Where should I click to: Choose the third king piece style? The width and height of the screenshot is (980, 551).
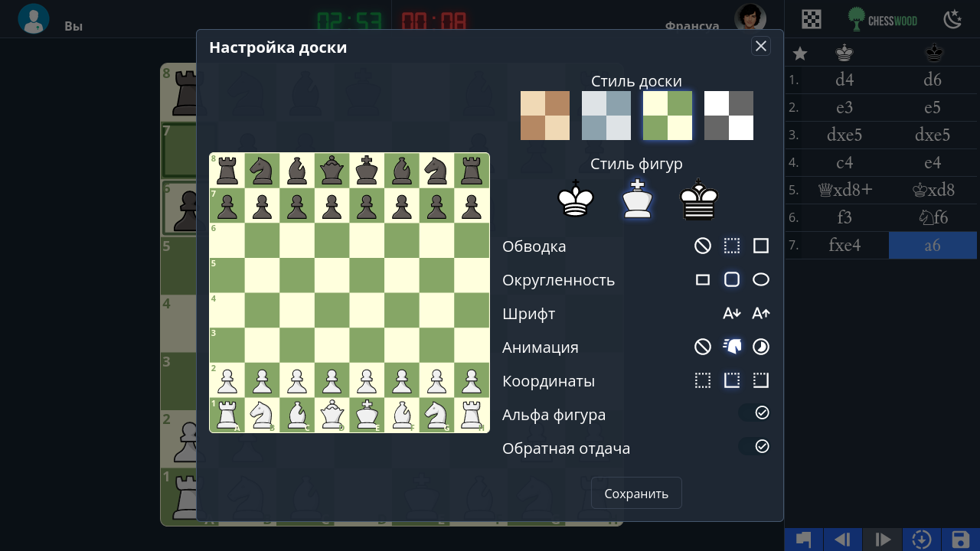[699, 201]
